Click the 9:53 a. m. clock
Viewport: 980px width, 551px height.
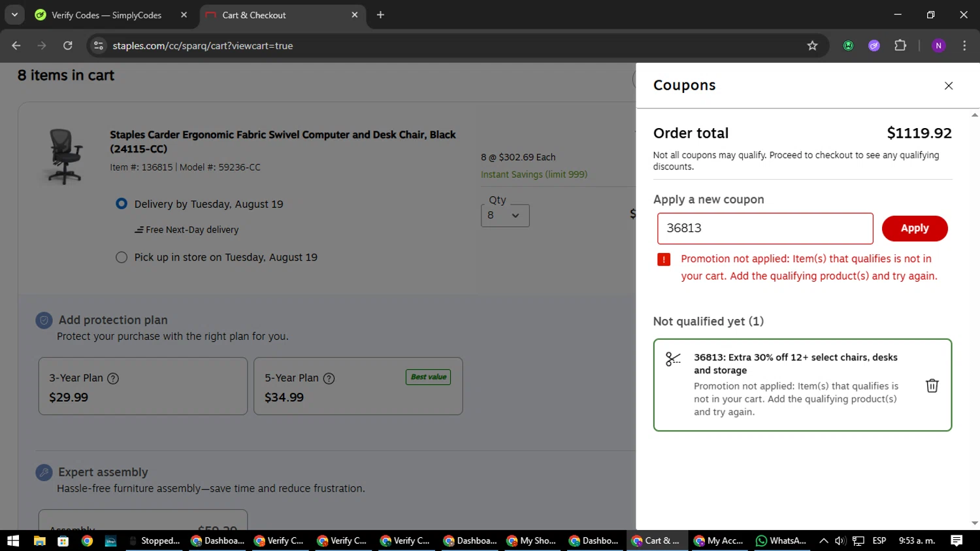tap(917, 541)
